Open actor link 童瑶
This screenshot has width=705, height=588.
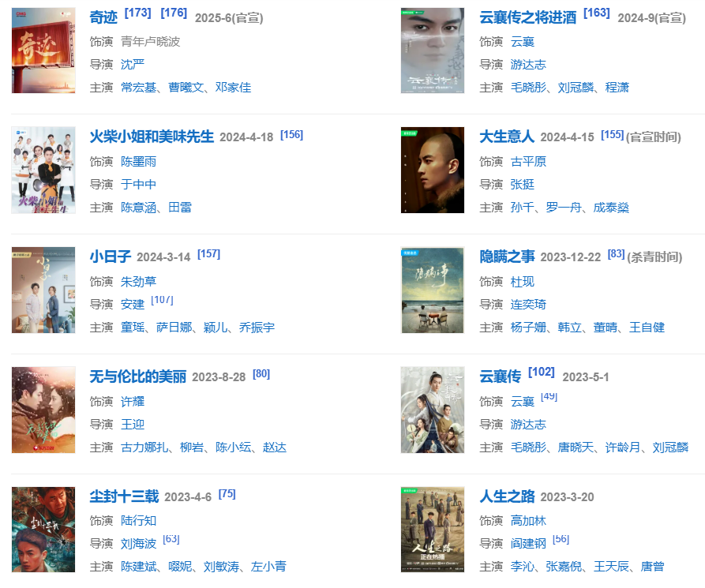[132, 328]
